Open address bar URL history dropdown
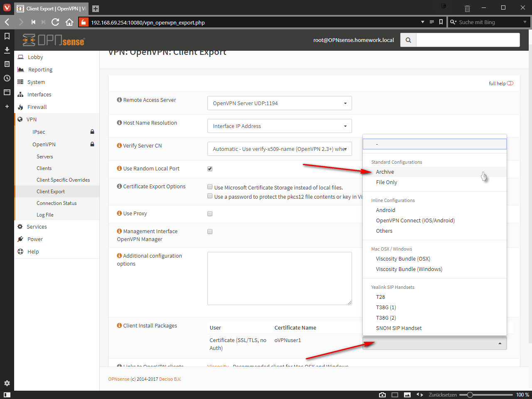This screenshot has width=532, height=399. pyautogui.click(x=423, y=22)
